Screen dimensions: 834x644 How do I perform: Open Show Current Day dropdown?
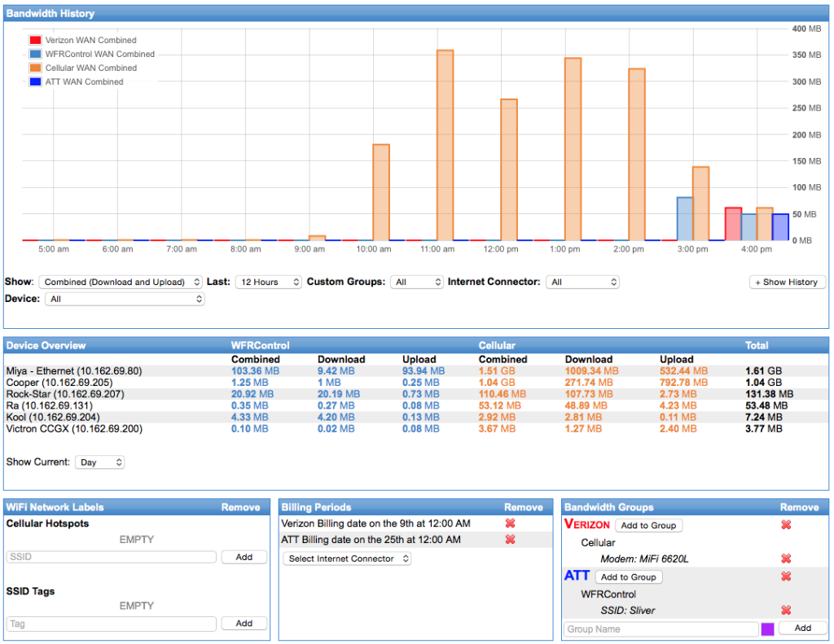(x=99, y=462)
